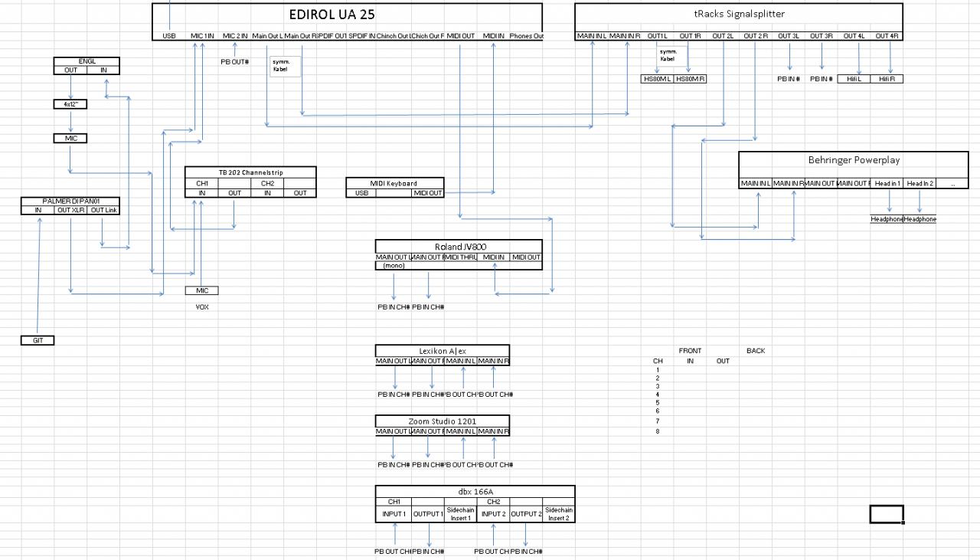Click the MIC cell above VOX
980x560 pixels.
202,290
